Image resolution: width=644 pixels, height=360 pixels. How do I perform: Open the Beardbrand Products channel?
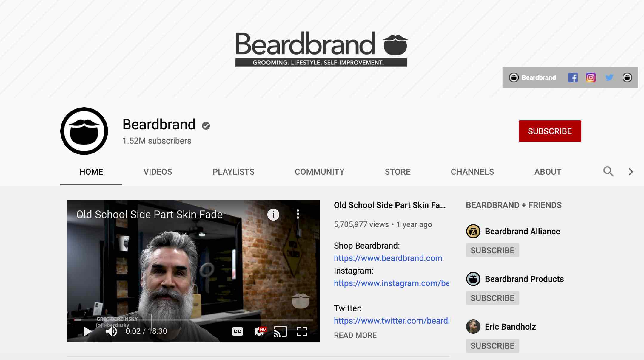tap(524, 279)
